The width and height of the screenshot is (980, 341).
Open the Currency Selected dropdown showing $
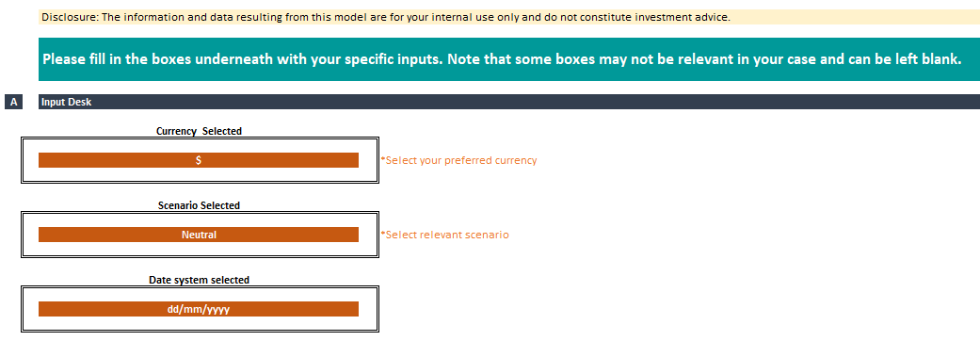[x=198, y=160]
